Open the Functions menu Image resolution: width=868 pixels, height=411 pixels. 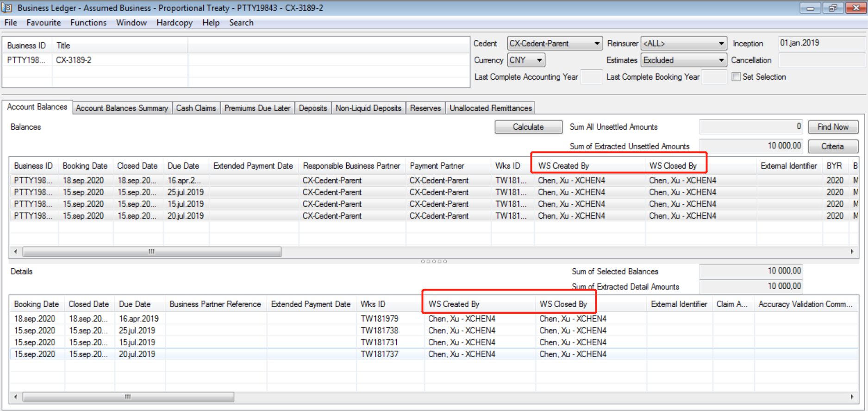(88, 23)
